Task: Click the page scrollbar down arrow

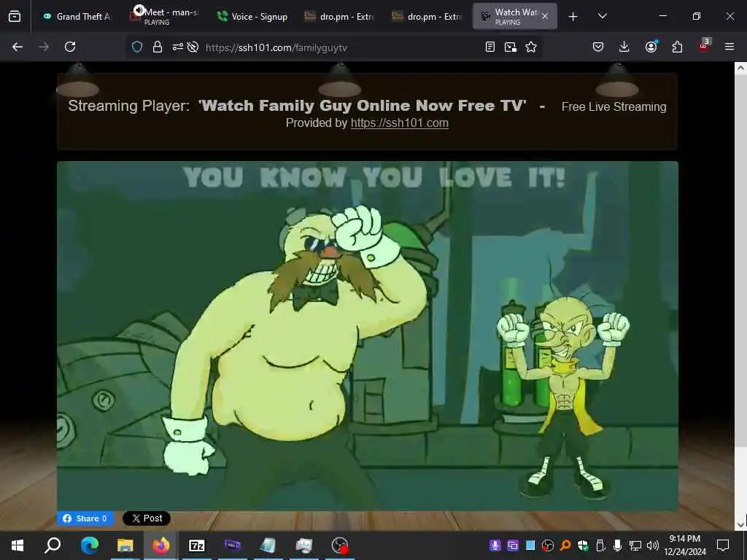Action: coord(740,524)
